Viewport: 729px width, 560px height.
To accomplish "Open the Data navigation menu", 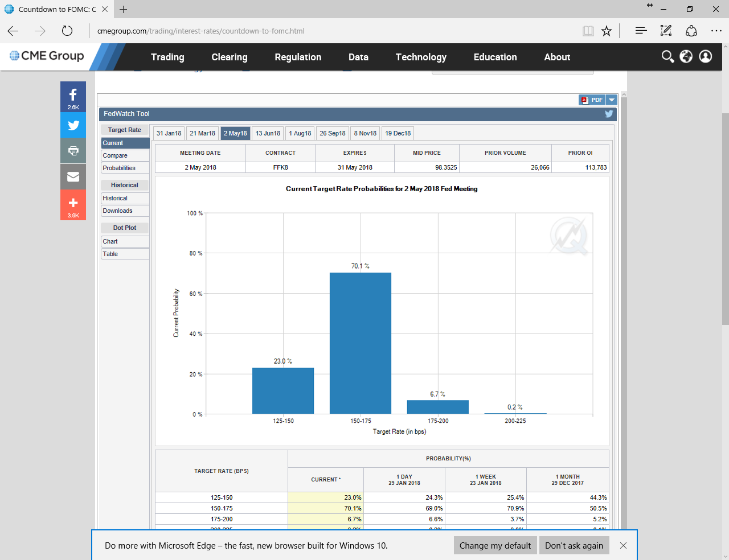I will click(x=358, y=57).
